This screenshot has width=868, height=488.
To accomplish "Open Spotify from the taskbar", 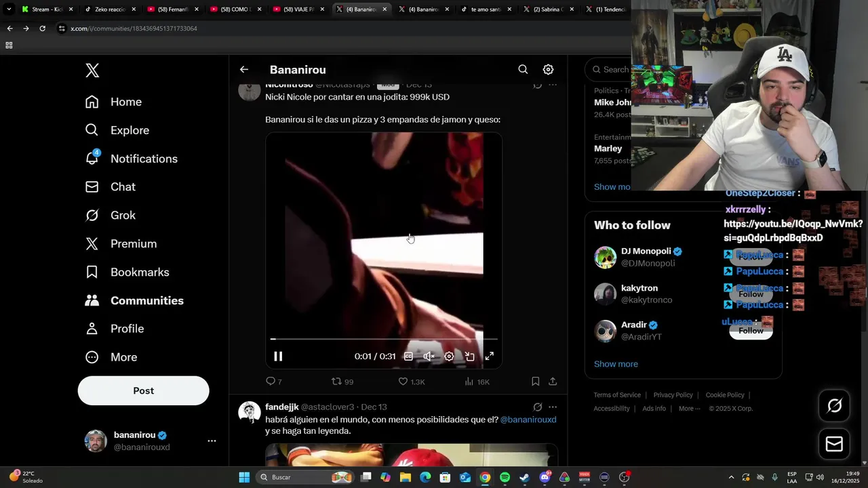I will point(505,477).
